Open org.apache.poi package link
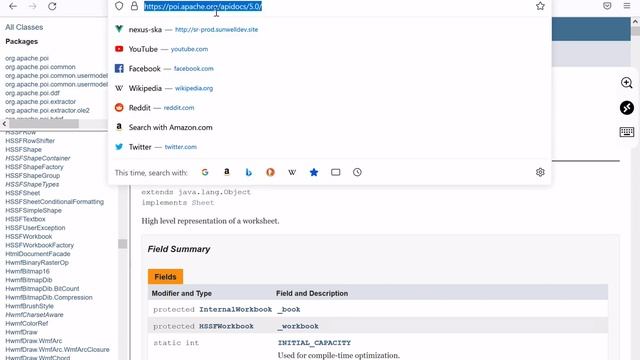640x360 pixels. [x=27, y=58]
